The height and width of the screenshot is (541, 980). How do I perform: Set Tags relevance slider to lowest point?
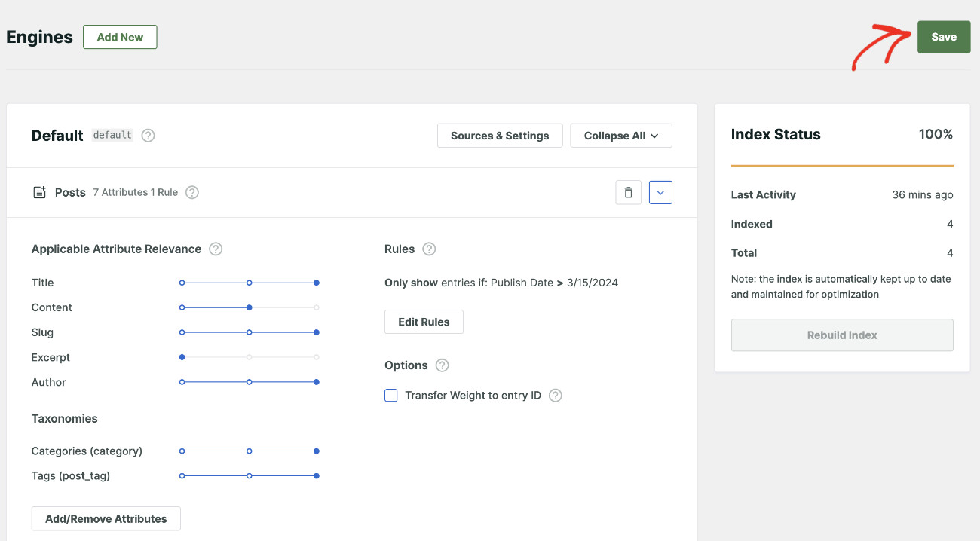tap(182, 476)
